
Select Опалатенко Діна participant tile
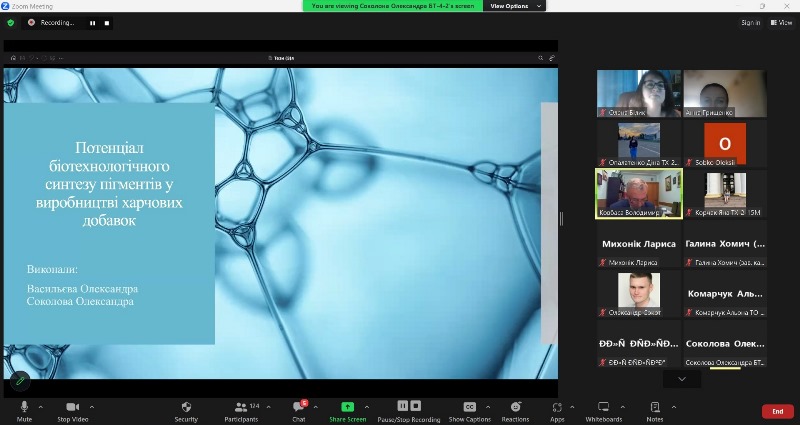(639, 144)
